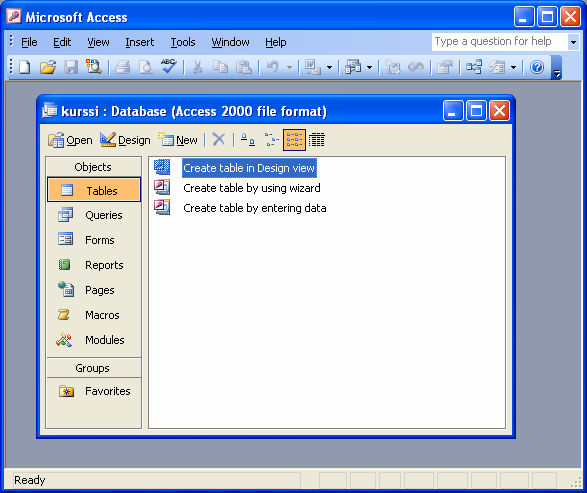Click the Design button
The height and width of the screenshot is (493, 587).
click(125, 140)
